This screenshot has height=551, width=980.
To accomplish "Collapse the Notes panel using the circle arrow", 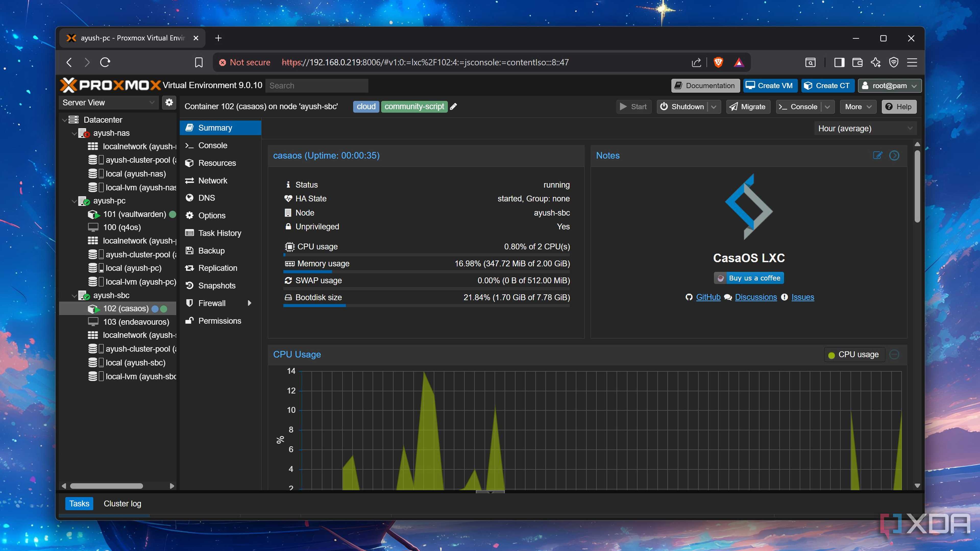I will pyautogui.click(x=894, y=155).
